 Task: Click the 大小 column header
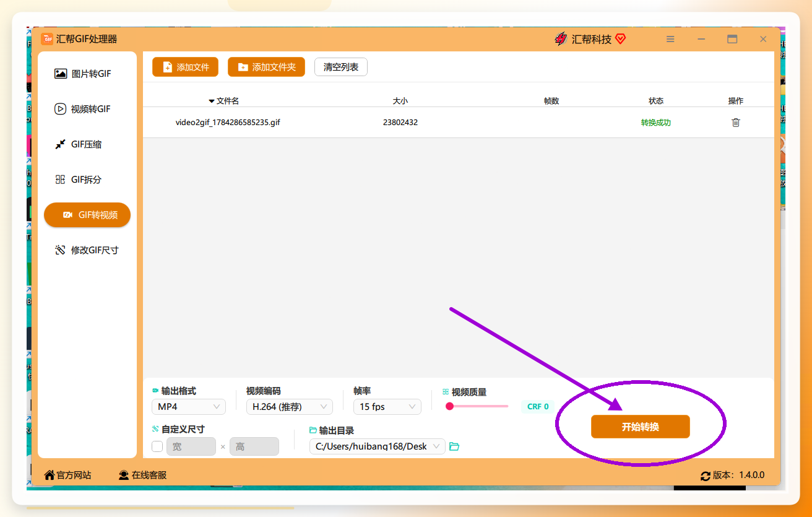coord(400,101)
